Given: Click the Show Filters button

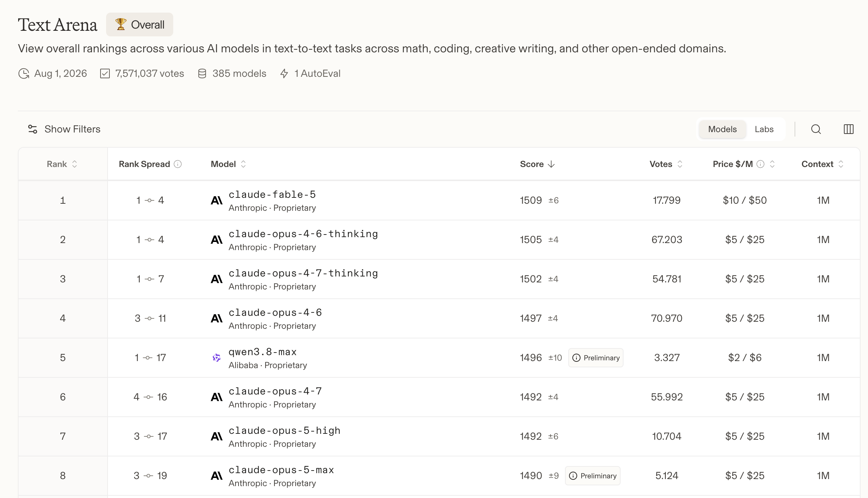Looking at the screenshot, I should click(64, 129).
